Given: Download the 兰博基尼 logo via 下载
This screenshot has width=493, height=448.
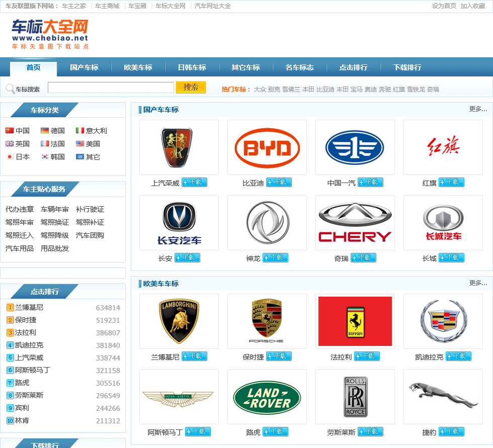Looking at the screenshot, I should (194, 356).
